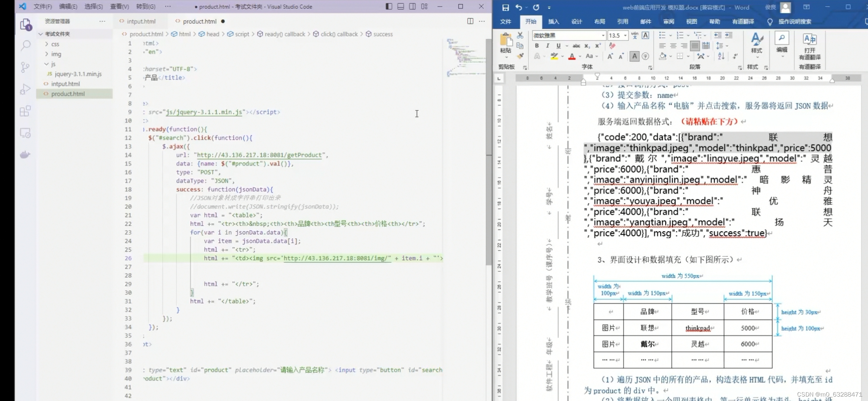Click the clear formatting eraser icon
868x401 pixels.
coord(612,46)
